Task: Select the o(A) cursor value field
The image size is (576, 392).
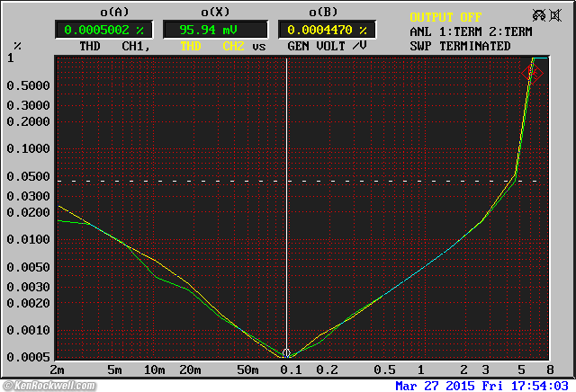Action: coord(105,30)
